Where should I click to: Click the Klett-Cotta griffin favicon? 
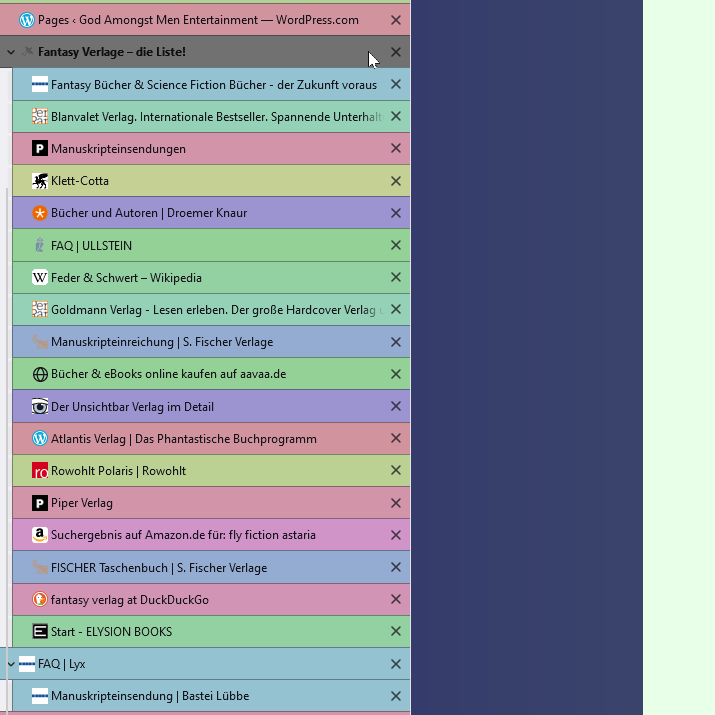(x=40, y=181)
